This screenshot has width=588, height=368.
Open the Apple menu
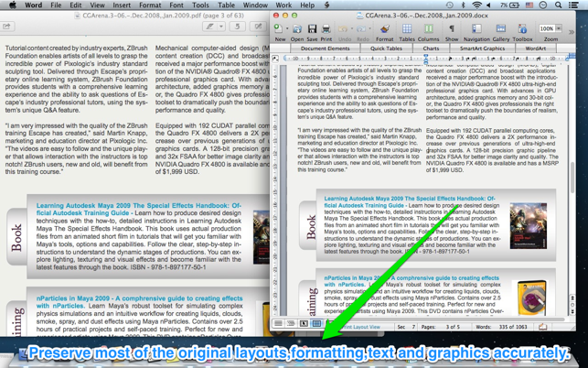click(13, 5)
